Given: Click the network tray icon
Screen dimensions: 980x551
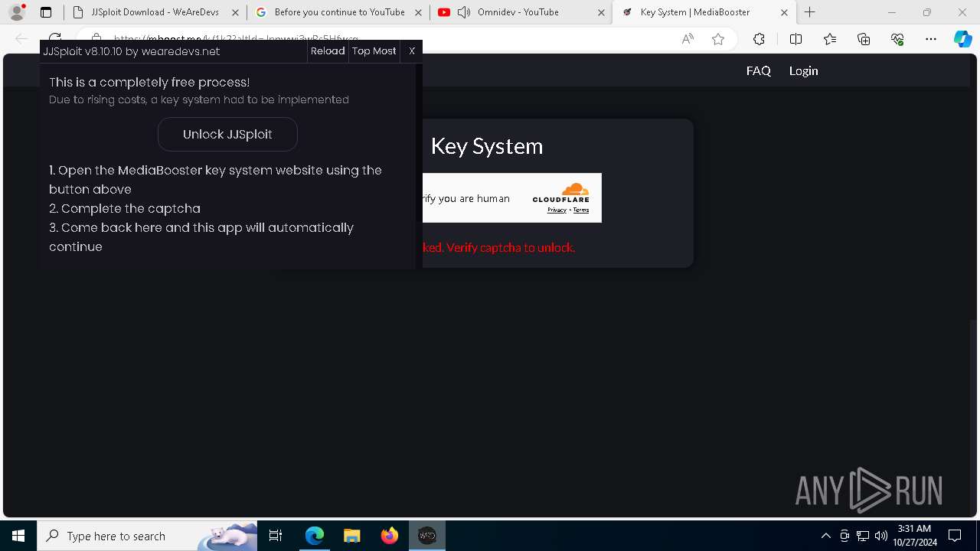Looking at the screenshot, I should point(863,536).
